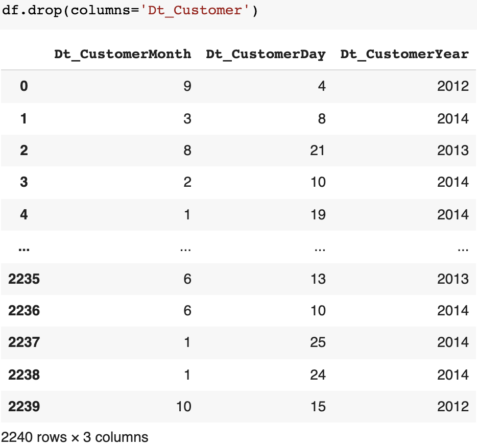
Task: Click the Dt_CustomerYear column header
Action: pos(404,54)
